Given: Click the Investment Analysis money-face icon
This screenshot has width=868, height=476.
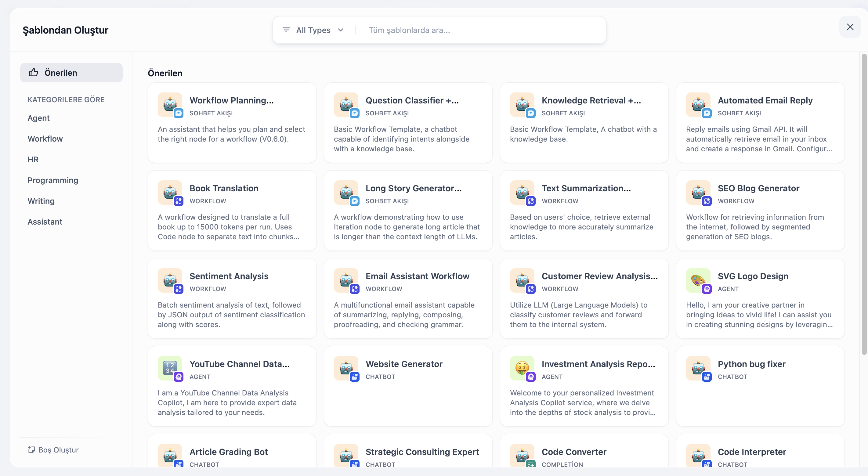Looking at the screenshot, I should [x=522, y=369].
